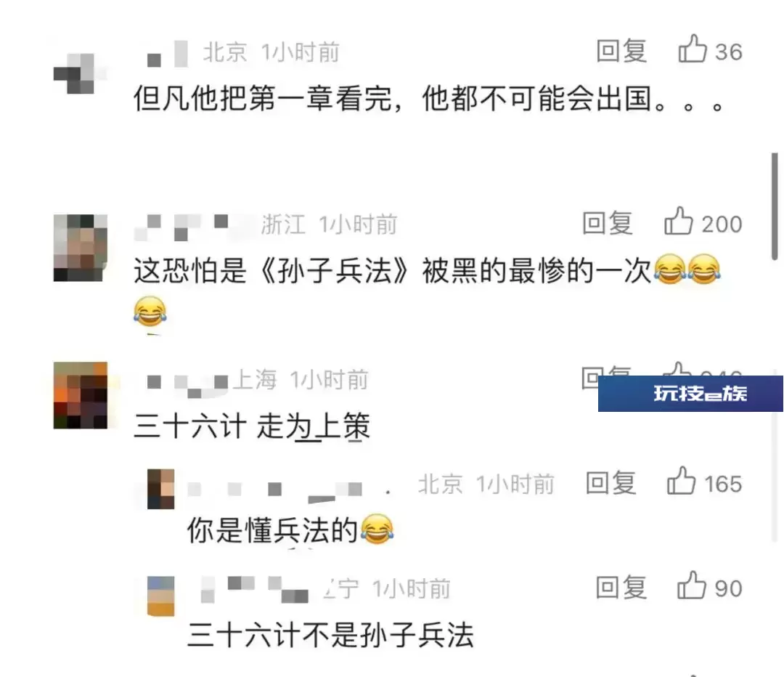
Task: Open the Zhejiang commenter's avatar
Action: tap(80, 248)
